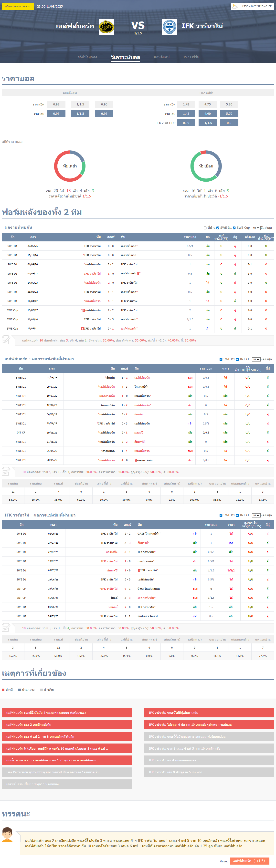Click the opening handicap home price 0.98
Viewport: 276px width, 868px height.
point(56,104)
